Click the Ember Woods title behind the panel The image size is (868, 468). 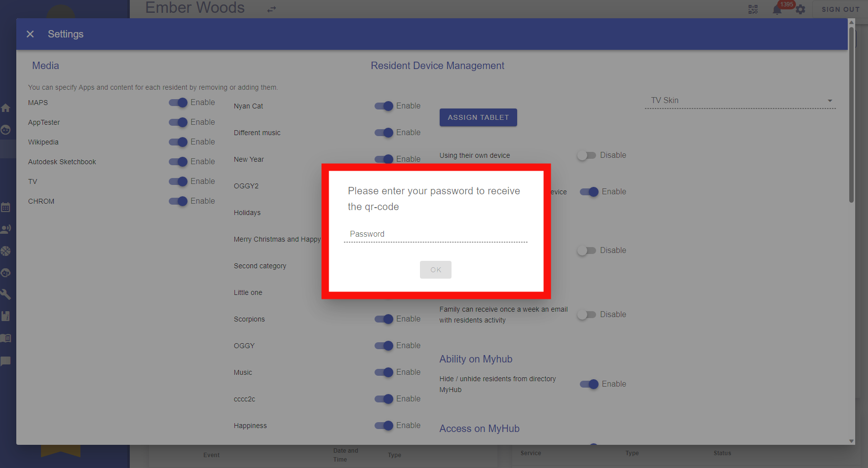(x=195, y=8)
